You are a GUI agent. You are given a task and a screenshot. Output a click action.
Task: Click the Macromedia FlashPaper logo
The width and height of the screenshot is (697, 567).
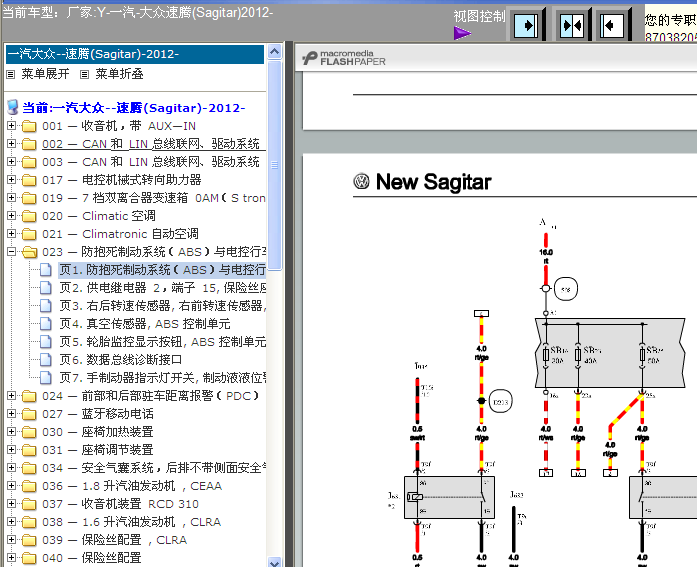[x=344, y=58]
